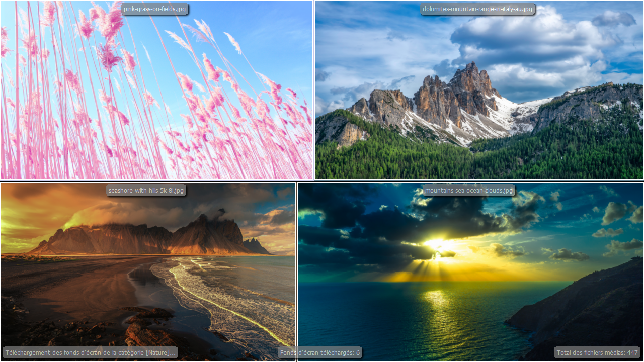This screenshot has height=362, width=644.
Task: Click the Total des fichiers médias: 447 label
Action: [x=597, y=352]
